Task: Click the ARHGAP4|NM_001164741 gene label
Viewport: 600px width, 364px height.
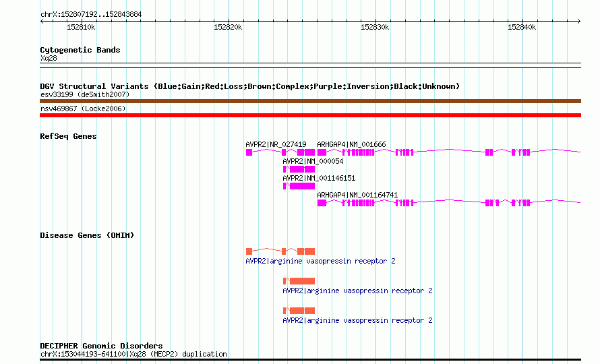Action: 357,195
